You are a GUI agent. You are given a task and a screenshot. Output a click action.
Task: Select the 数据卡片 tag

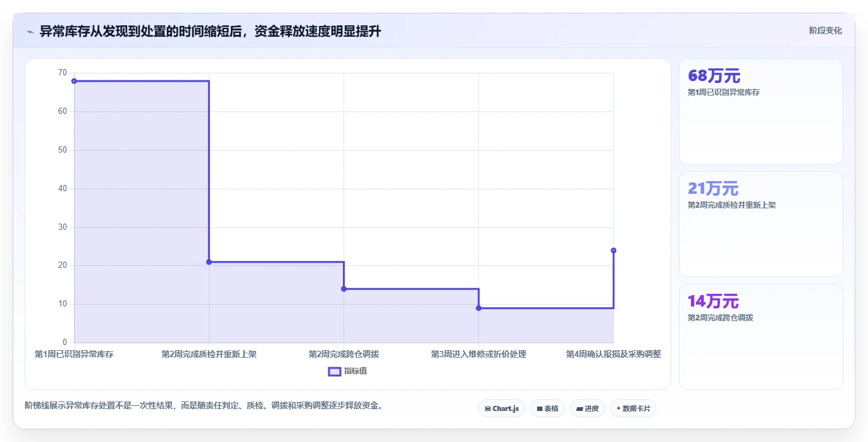pos(633,408)
